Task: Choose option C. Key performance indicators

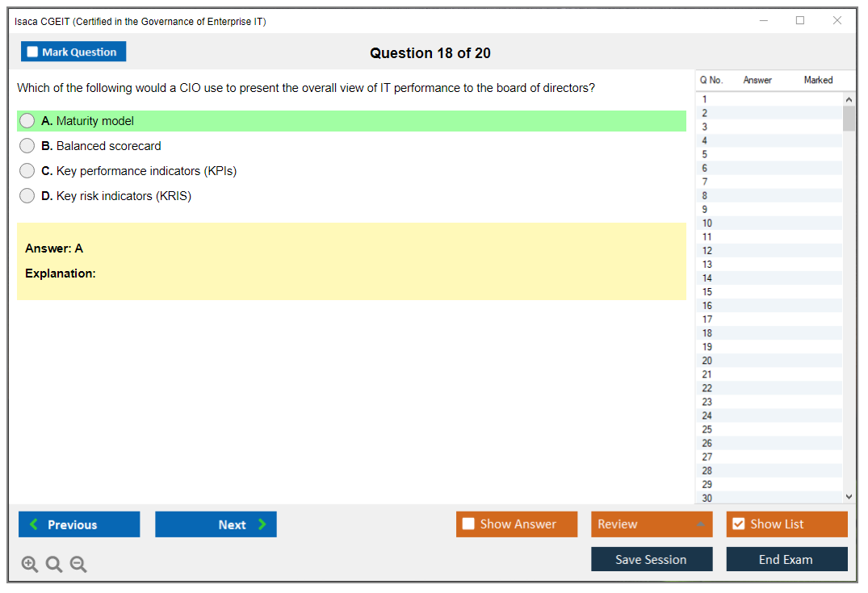Action: pyautogui.click(x=27, y=171)
